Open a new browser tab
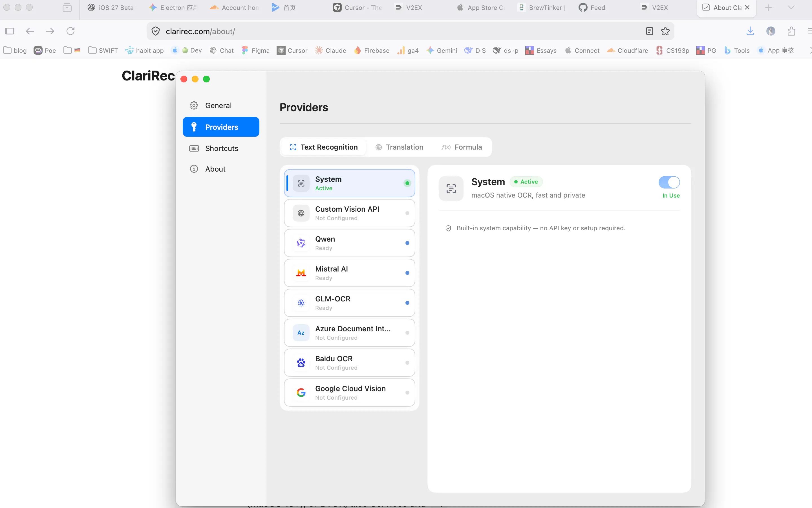The image size is (812, 508). tap(768, 7)
